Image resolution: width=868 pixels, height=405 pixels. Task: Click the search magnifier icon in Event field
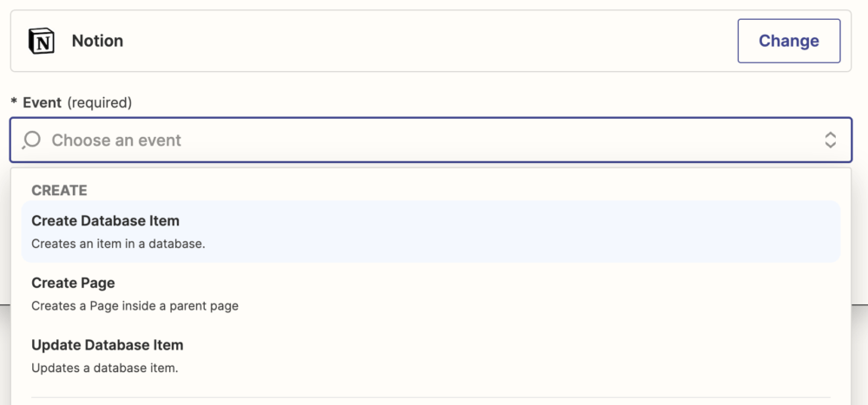(x=31, y=140)
